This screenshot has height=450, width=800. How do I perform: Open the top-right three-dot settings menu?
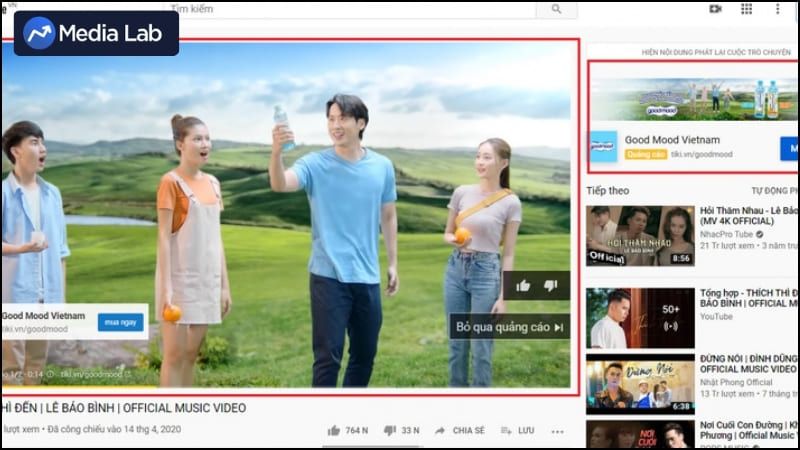(x=778, y=9)
